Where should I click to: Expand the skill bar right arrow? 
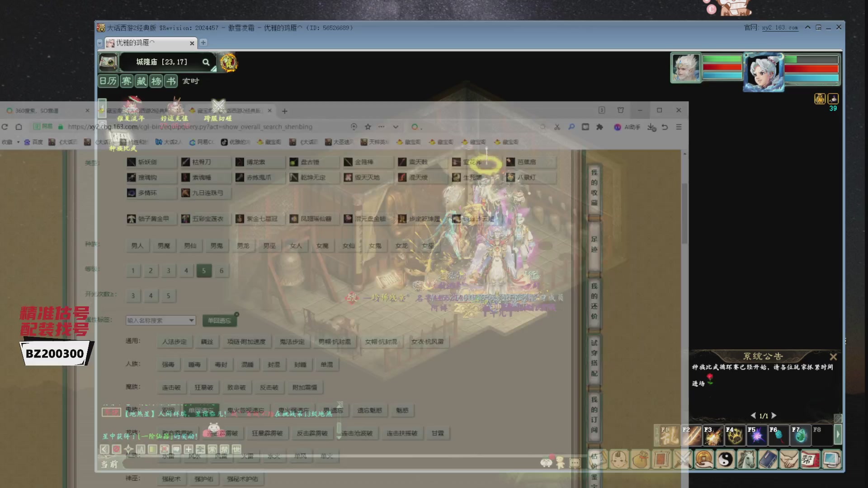[x=838, y=434]
